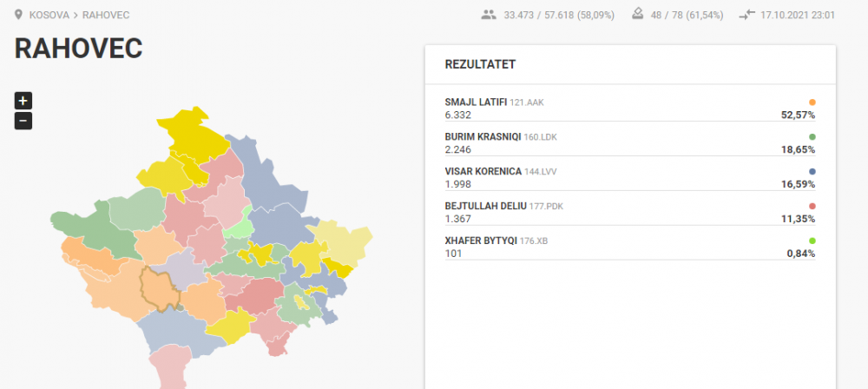The height and width of the screenshot is (389, 868).
Task: Click the ballot box counted icon
Action: [x=637, y=14]
